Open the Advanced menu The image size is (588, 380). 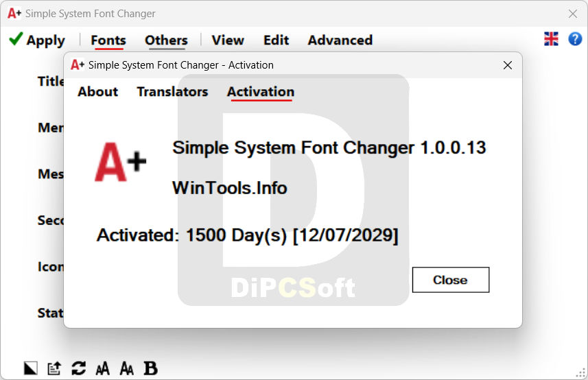click(x=340, y=40)
